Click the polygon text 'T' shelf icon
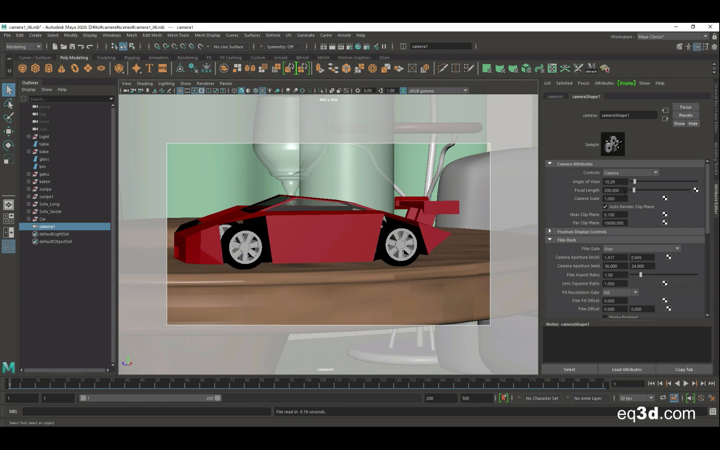Viewport: 720px width, 450px height. tap(149, 69)
